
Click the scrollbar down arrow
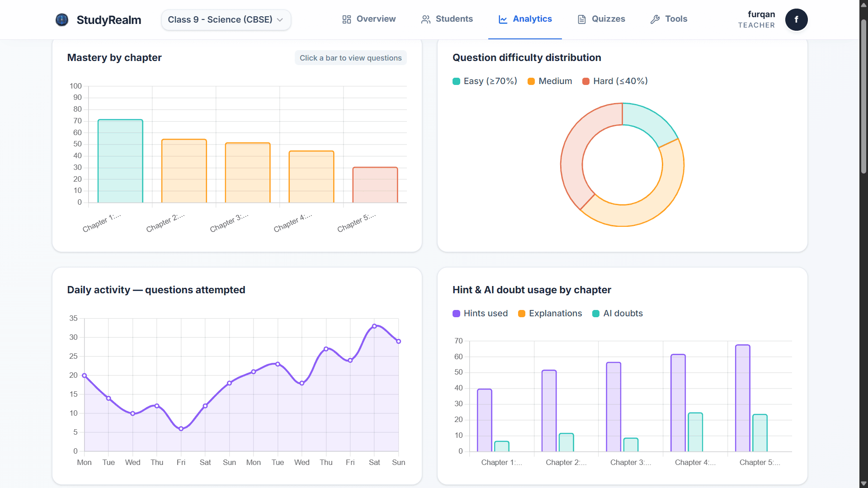pyautogui.click(x=863, y=483)
